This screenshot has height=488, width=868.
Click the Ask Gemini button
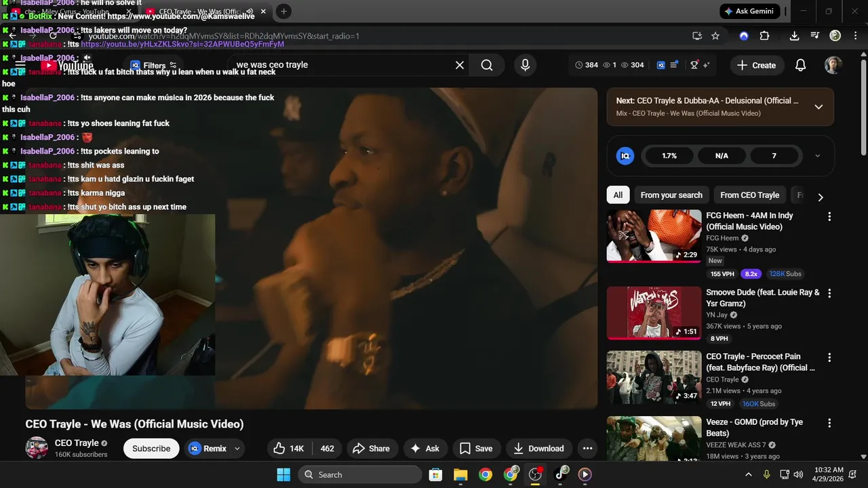tap(749, 12)
